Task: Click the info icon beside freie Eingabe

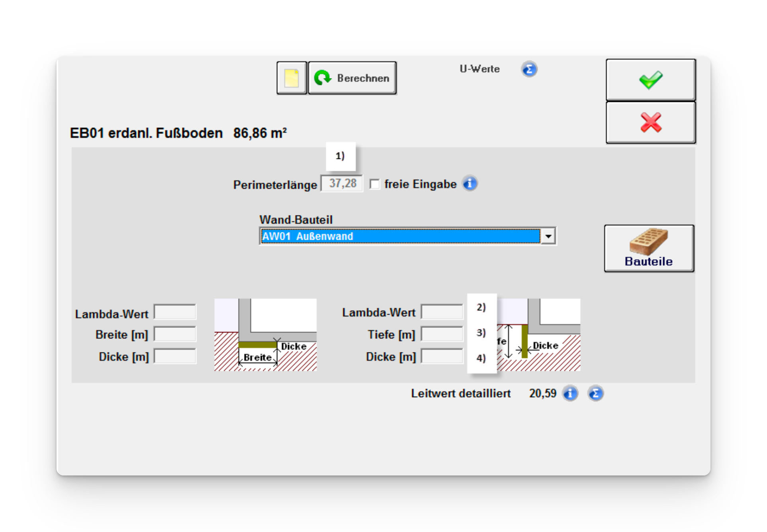Action: coord(470,184)
